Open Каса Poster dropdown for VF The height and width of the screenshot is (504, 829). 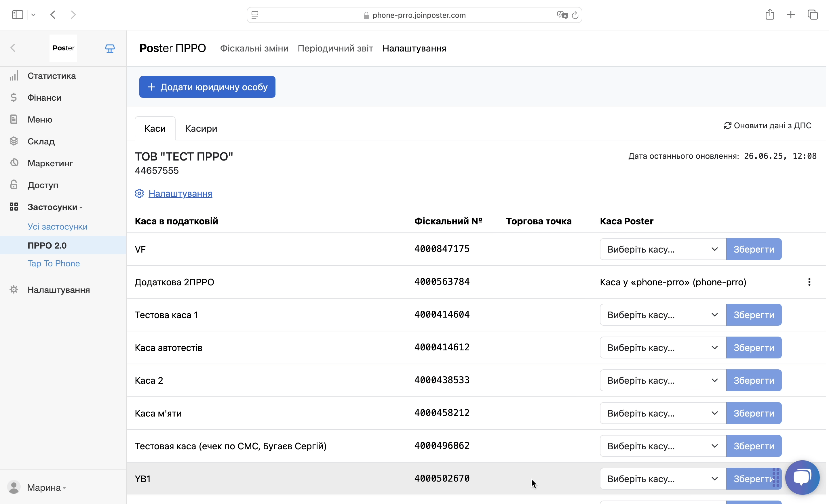coord(663,249)
